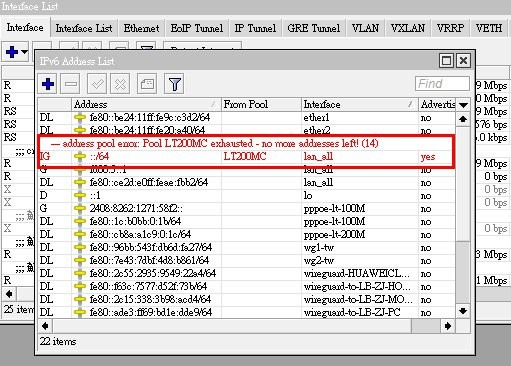This screenshot has height=366, width=511.
Task: Click left arrow of IPv6 horizontal scrollbar
Action: (45, 326)
